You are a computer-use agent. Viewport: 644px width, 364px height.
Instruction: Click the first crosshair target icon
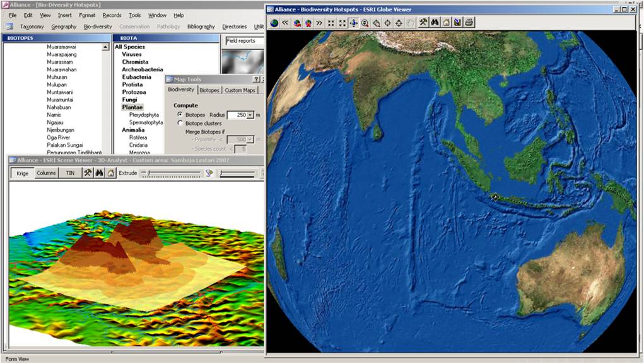point(387,23)
